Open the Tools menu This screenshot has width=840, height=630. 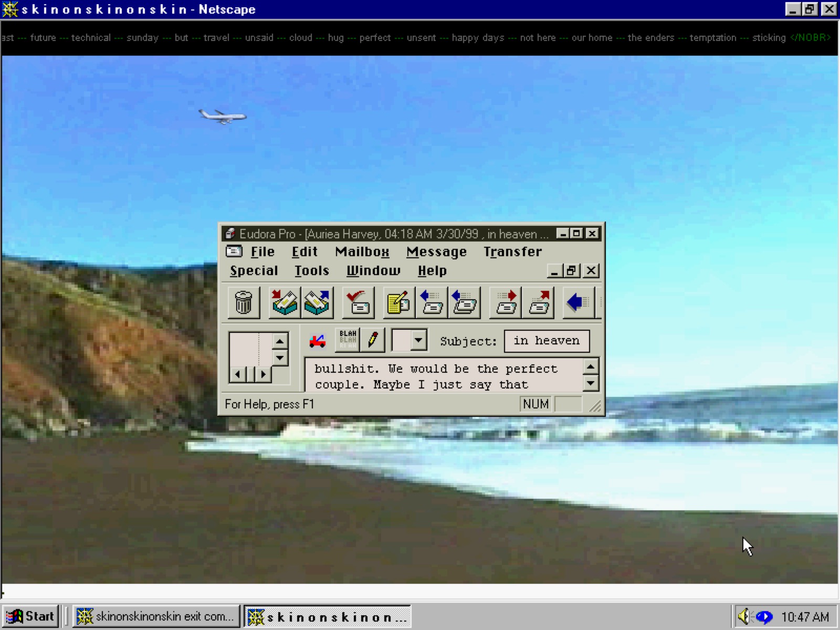(312, 271)
